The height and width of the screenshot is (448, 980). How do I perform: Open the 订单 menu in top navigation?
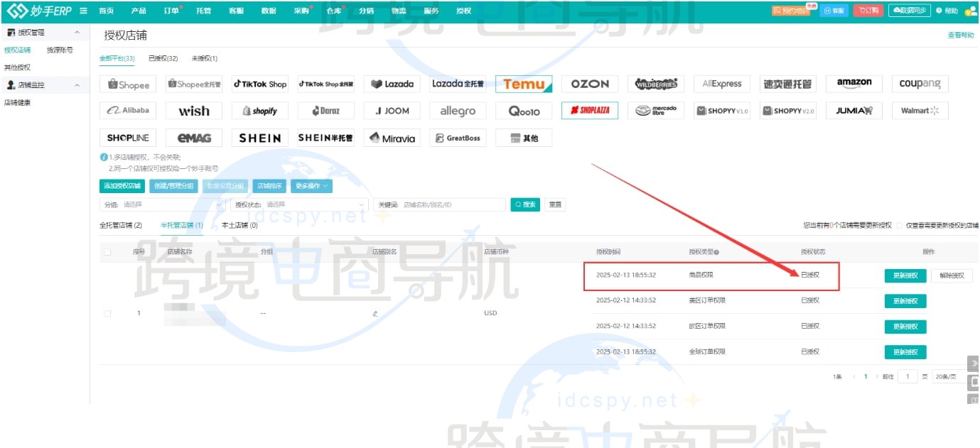point(170,11)
